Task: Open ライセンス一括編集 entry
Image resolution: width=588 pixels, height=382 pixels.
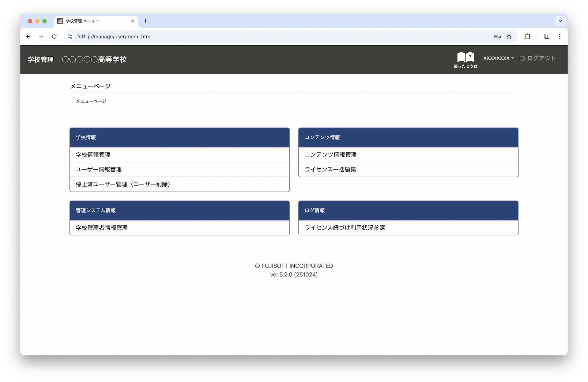Action: coord(330,170)
